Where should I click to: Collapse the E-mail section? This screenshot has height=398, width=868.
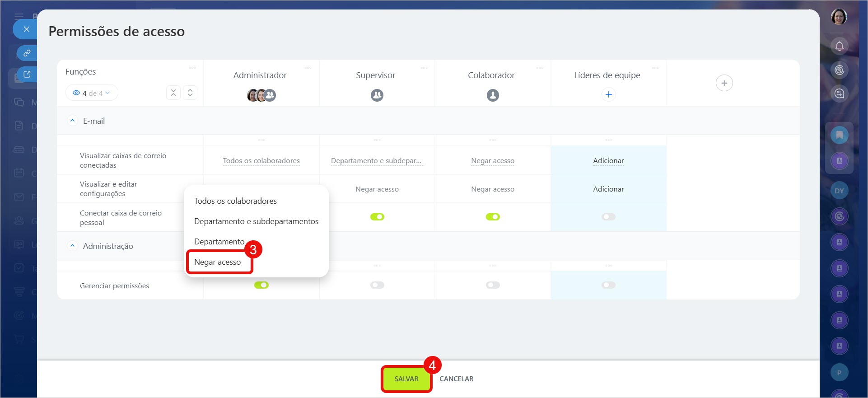72,121
